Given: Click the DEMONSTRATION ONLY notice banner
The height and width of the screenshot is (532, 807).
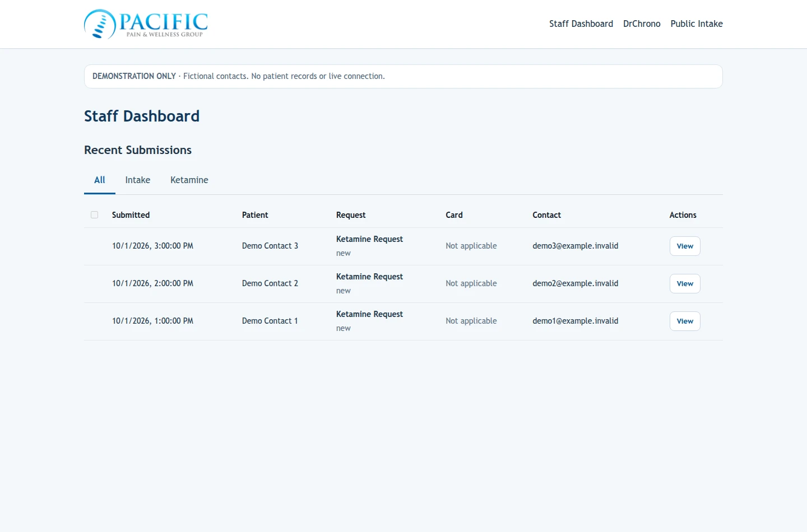Looking at the screenshot, I should click(x=403, y=76).
